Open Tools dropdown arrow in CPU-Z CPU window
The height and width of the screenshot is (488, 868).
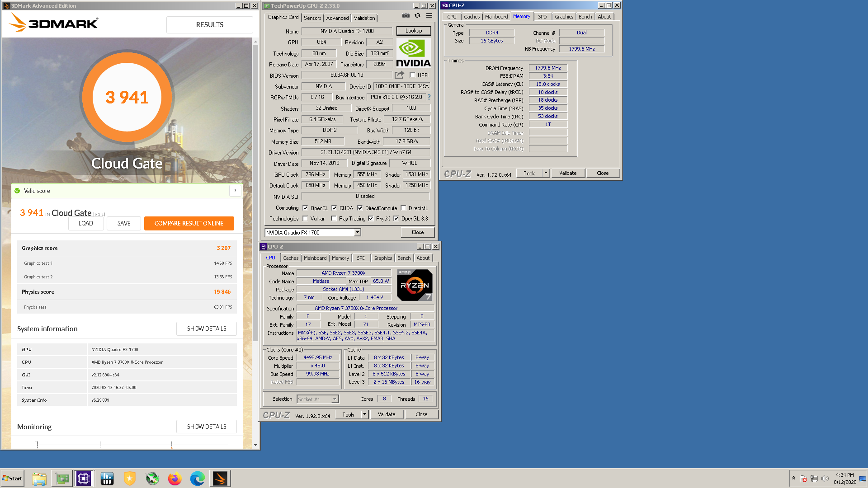pos(364,414)
